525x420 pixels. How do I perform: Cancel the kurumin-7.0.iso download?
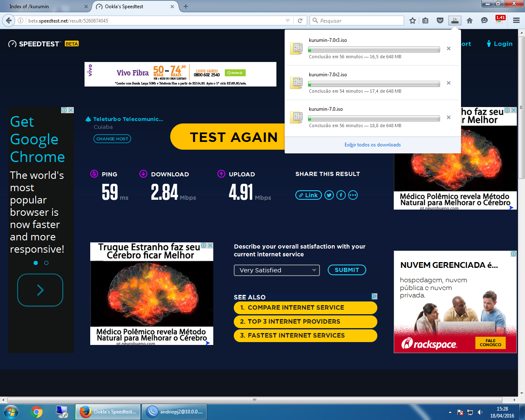(x=449, y=117)
